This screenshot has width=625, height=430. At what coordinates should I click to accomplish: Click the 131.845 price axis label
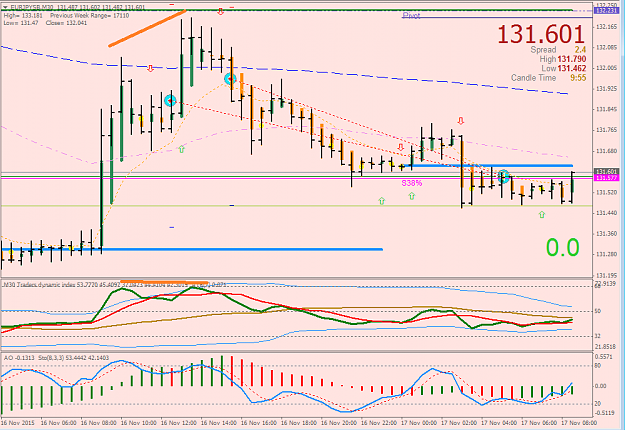tap(606, 109)
